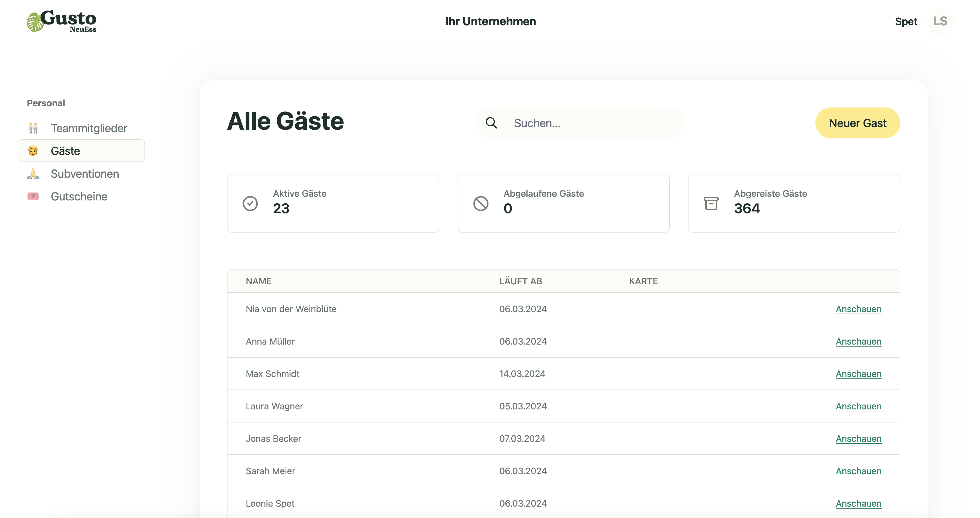Screen dimensions: 980x518
Task: Click Anschauen for Sarah Meier
Action: [x=858, y=471]
